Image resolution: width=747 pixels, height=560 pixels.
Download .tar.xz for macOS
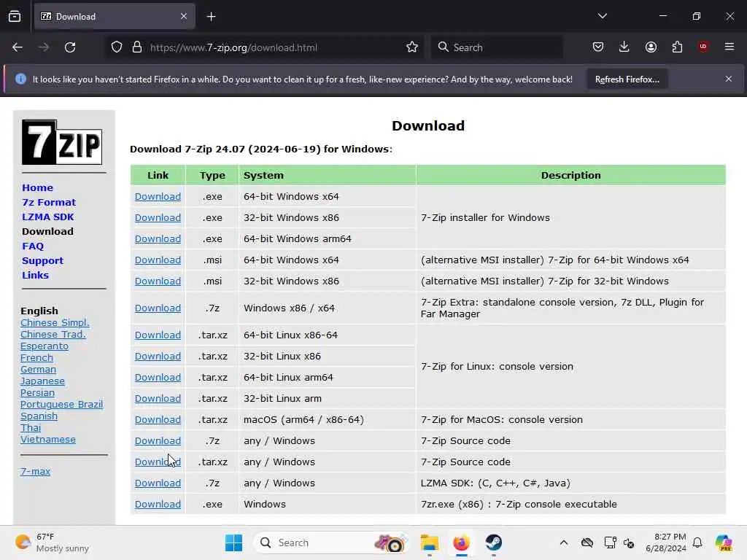tap(158, 419)
